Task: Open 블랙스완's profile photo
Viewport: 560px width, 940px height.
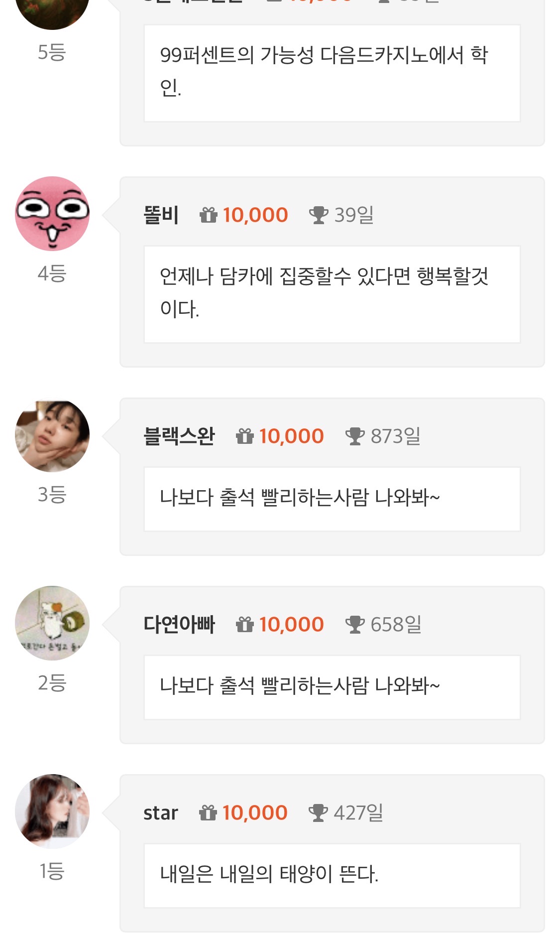Action: point(52,435)
